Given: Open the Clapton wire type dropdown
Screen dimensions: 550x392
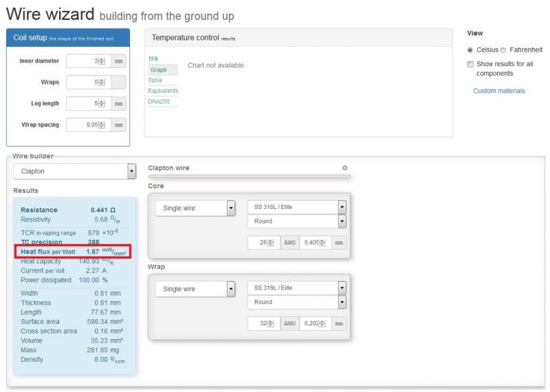Looking at the screenshot, I should (74, 171).
